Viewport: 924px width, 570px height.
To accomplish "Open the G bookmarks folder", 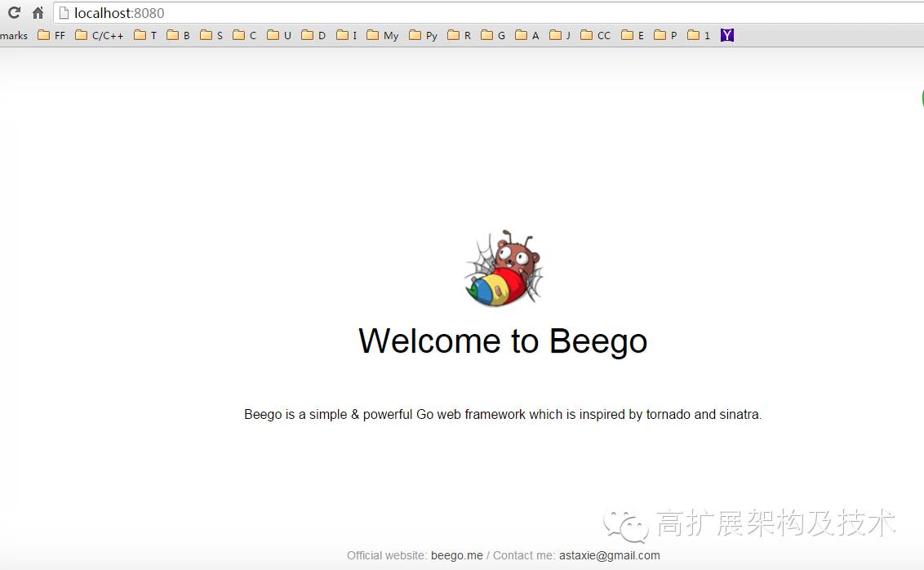I will [x=493, y=35].
